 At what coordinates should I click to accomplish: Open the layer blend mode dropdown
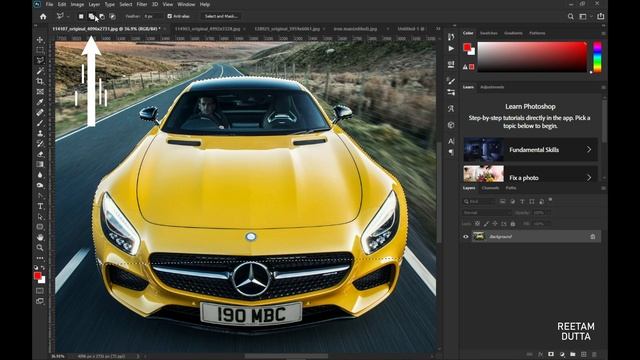pyautogui.click(x=486, y=213)
